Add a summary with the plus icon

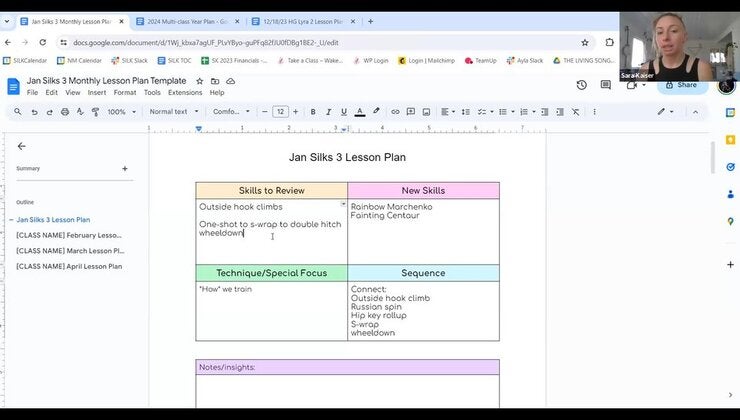click(x=125, y=168)
